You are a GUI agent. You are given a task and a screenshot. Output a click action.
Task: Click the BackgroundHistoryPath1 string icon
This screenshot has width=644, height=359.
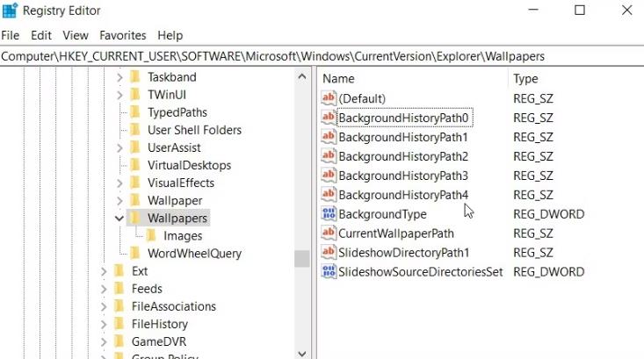[329, 137]
